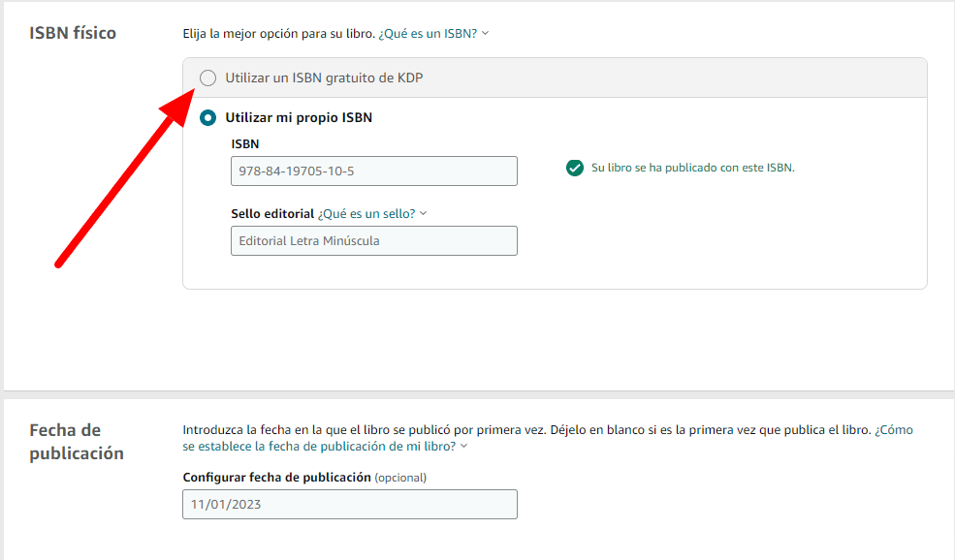
Task: Click 'Su libro se ha publicado con este ISBN' message
Action: coord(692,168)
